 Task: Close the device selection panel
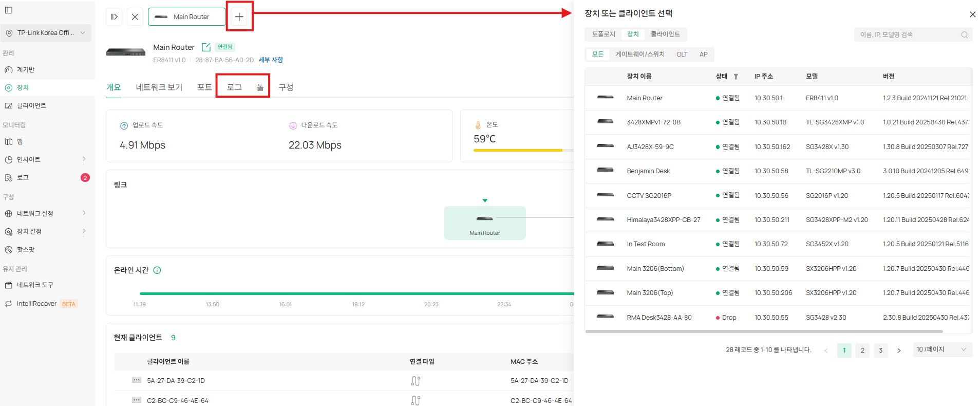pyautogui.click(x=972, y=14)
